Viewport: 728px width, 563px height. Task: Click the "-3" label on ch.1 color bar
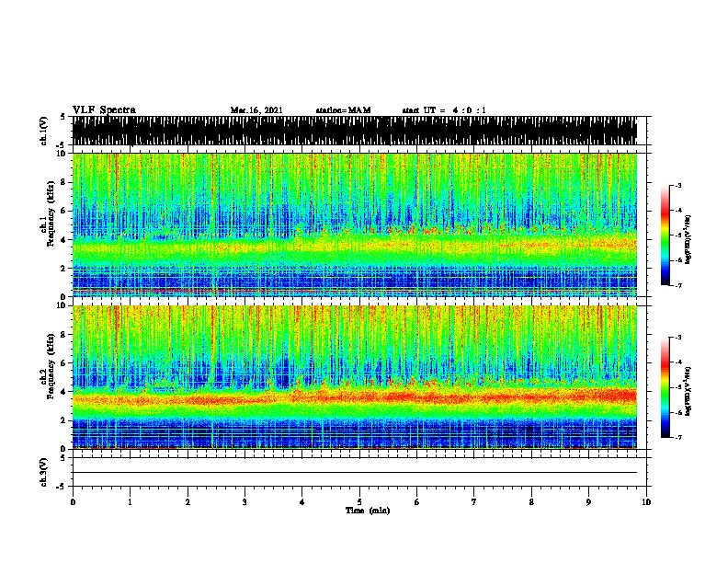(678, 185)
